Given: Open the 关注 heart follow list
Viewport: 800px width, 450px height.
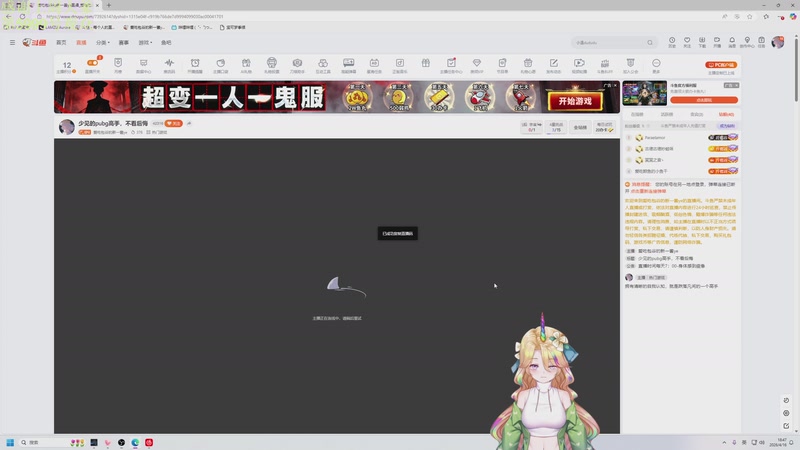Looking at the screenshot, I should (x=687, y=42).
